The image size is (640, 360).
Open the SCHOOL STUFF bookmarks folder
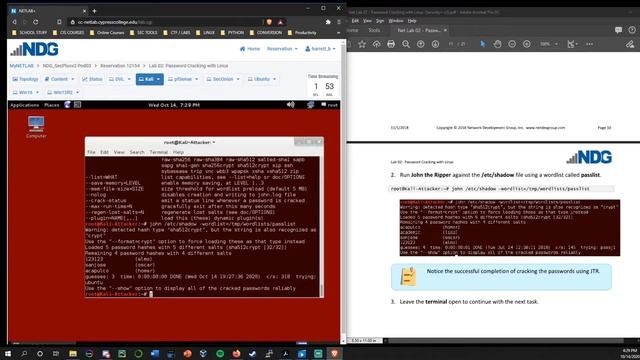pyautogui.click(x=29, y=33)
